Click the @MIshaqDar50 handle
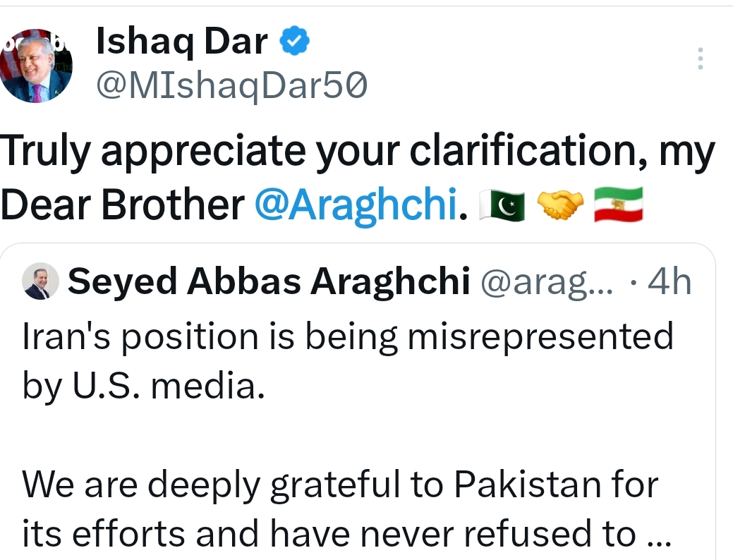 coord(231,86)
